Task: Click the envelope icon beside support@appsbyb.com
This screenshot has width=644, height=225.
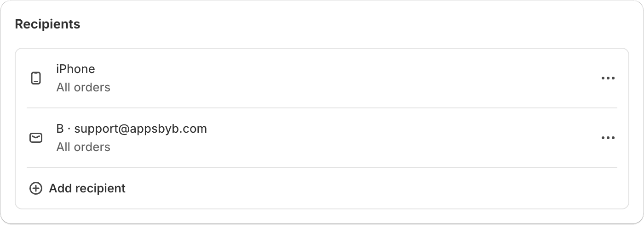Action: click(x=36, y=138)
